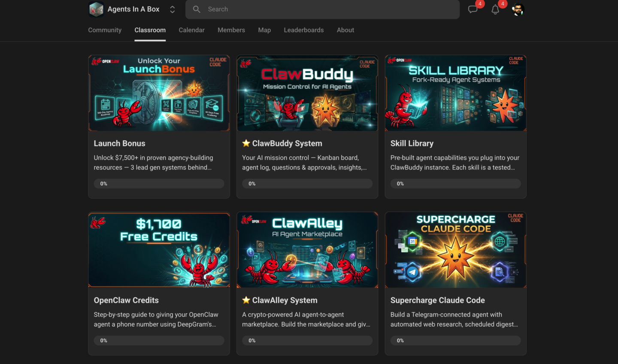This screenshot has width=618, height=364.
Task: Click the ClawAlley System 0% progress bar
Action: (307, 340)
